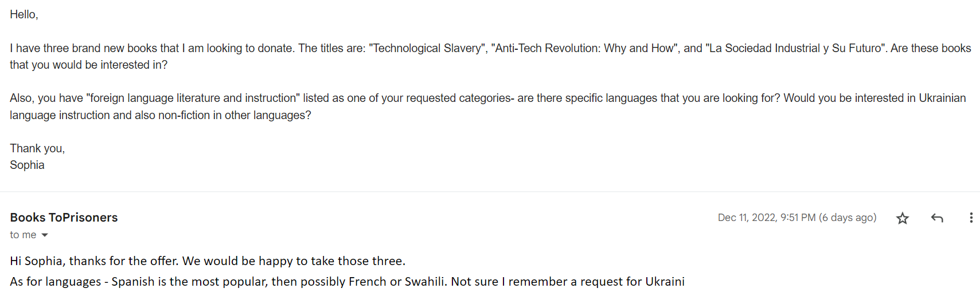Image resolution: width=980 pixels, height=292 pixels.
Task: Click the "Technological Slavery" book title text
Action: [x=428, y=48]
